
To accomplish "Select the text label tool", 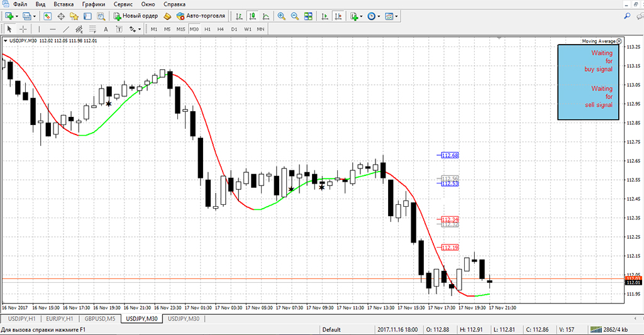I will (105, 29).
